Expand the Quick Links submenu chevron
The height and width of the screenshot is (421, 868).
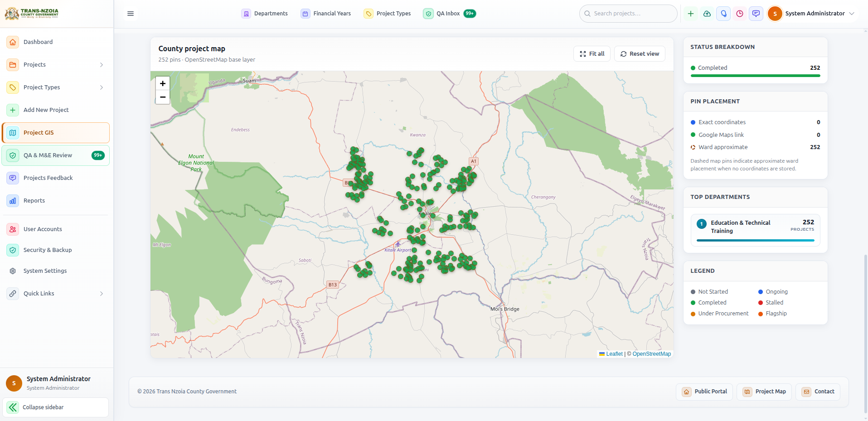tap(102, 294)
